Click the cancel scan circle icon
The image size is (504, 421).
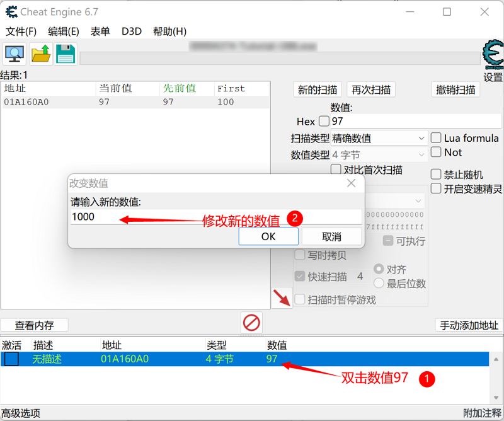pos(251,322)
